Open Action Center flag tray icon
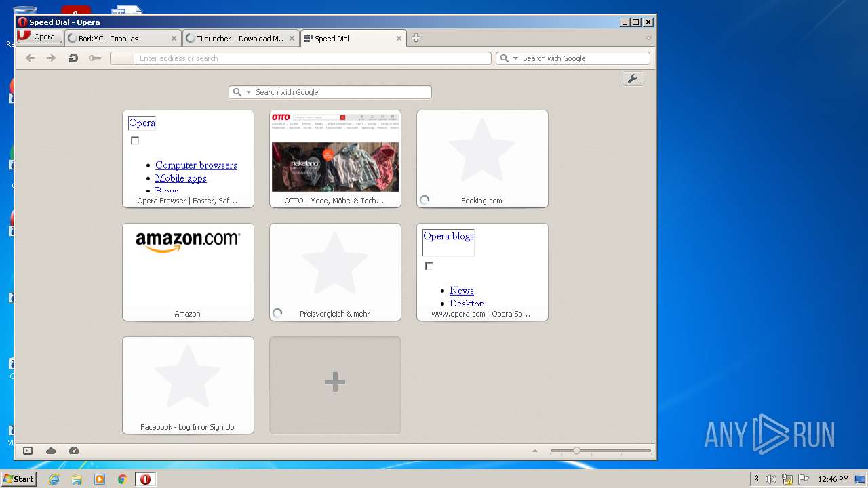Screen dimensions: 868x488 (804, 479)
